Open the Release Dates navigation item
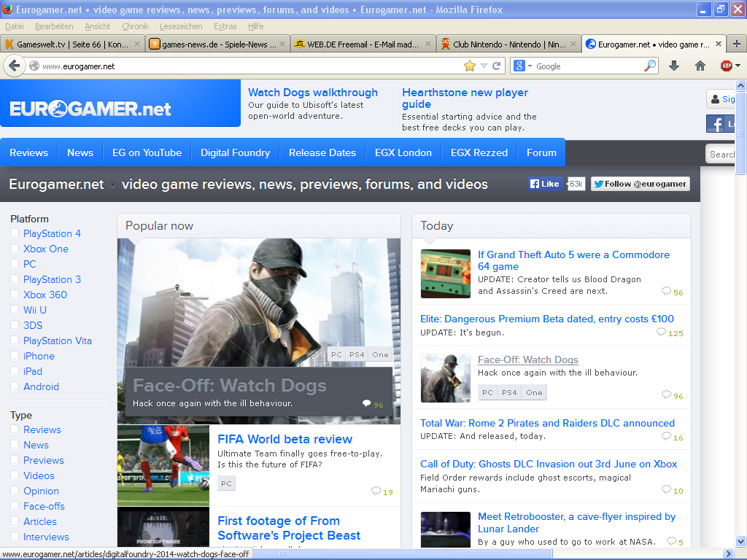The image size is (747, 560). 322,152
